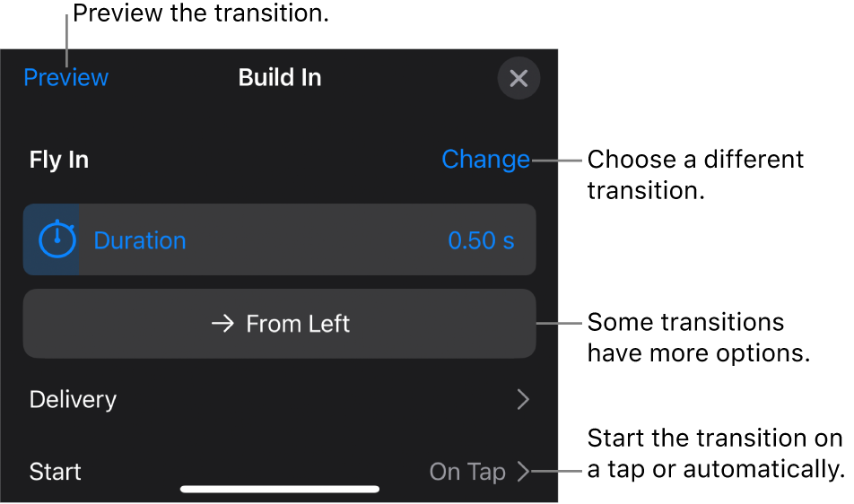Click the From Left text
Screen dimensions: 854x504
(298, 324)
